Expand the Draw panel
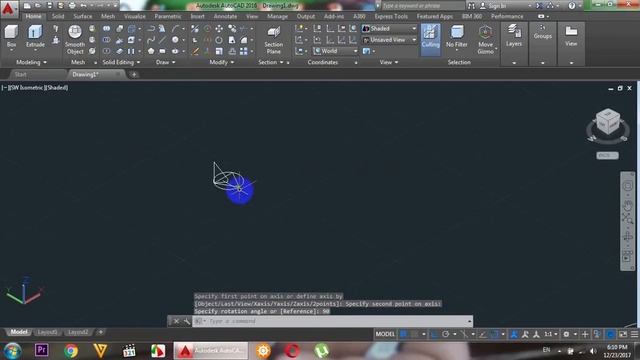This screenshot has height=360, width=640. [x=165, y=62]
